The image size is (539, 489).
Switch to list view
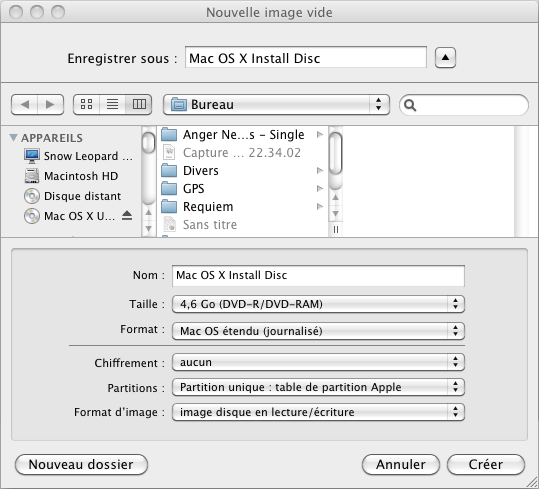112,104
